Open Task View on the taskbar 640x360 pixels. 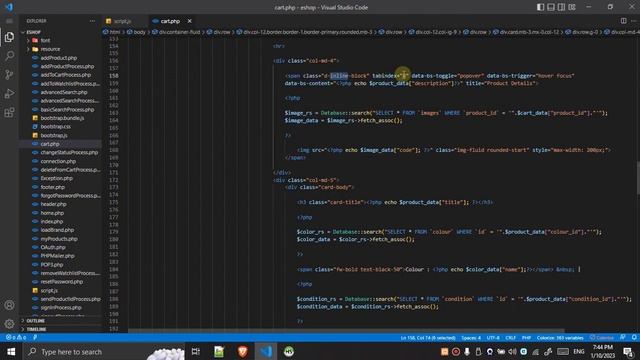coord(196,351)
